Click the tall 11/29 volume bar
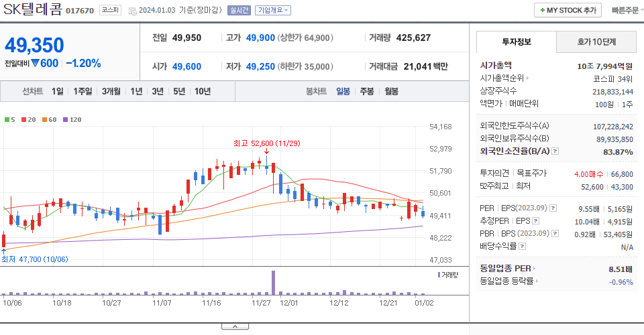 [273, 283]
